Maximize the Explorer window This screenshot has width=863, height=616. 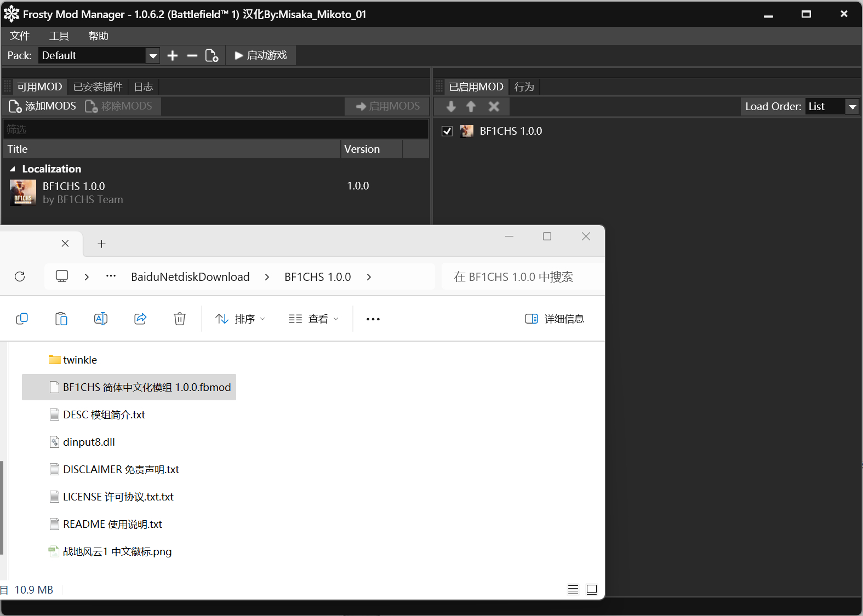tap(547, 237)
